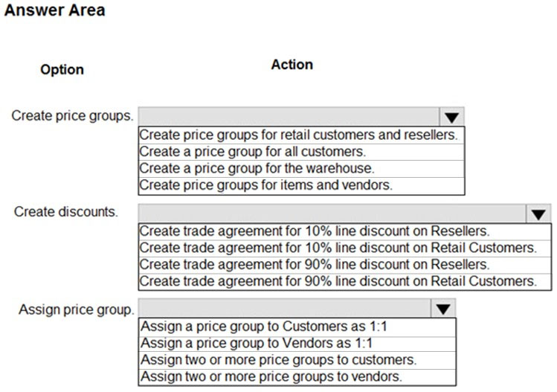The image size is (557, 392).
Task: Pick 'Assign two or more price groups to customers'
Action: pyautogui.click(x=297, y=360)
